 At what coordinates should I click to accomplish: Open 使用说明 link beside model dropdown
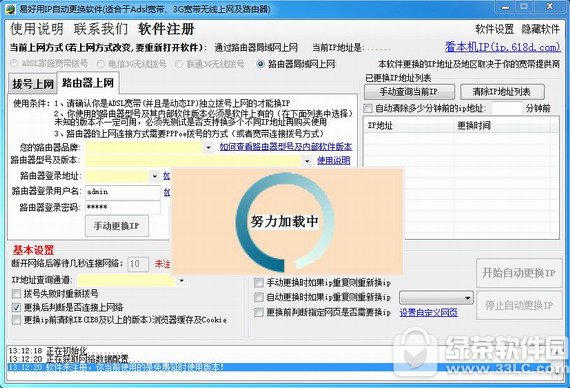tap(333, 160)
